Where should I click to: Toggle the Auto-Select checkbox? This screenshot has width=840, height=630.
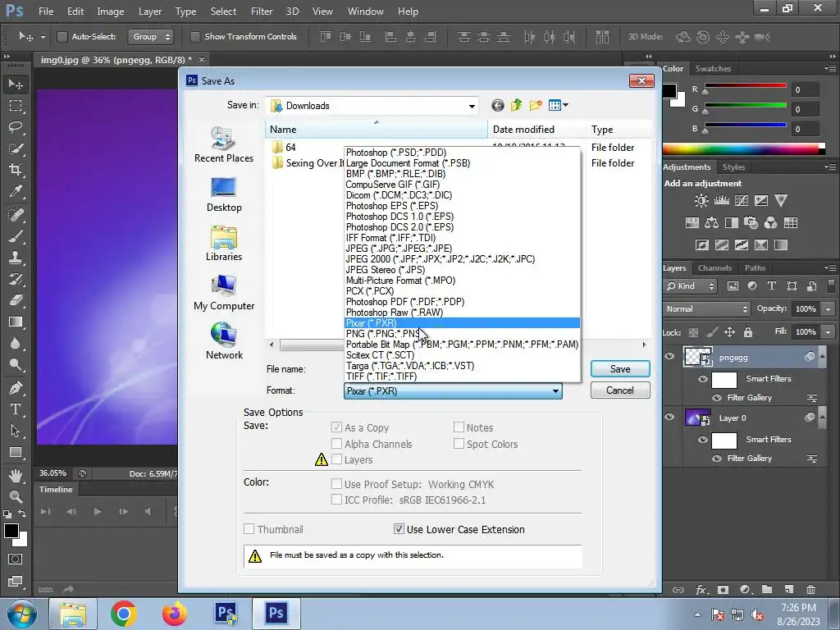pyautogui.click(x=62, y=36)
